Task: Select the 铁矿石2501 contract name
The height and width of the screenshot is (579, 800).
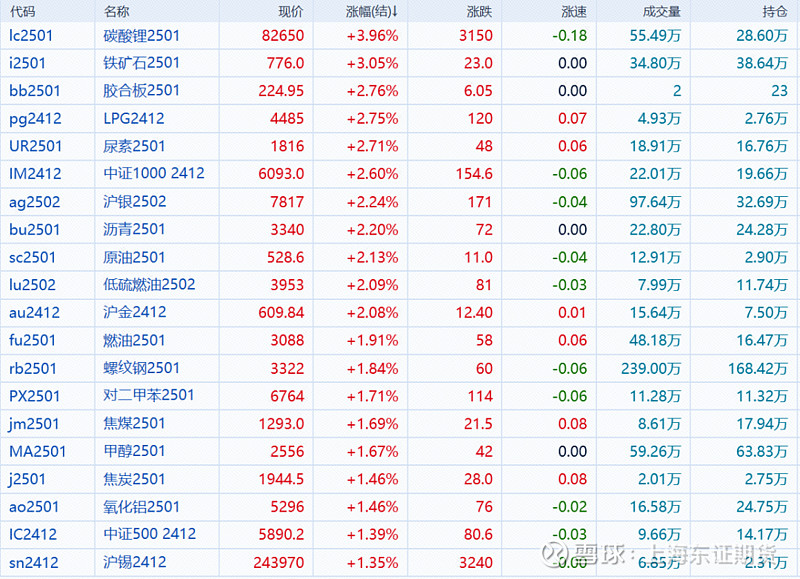Action: point(142,63)
